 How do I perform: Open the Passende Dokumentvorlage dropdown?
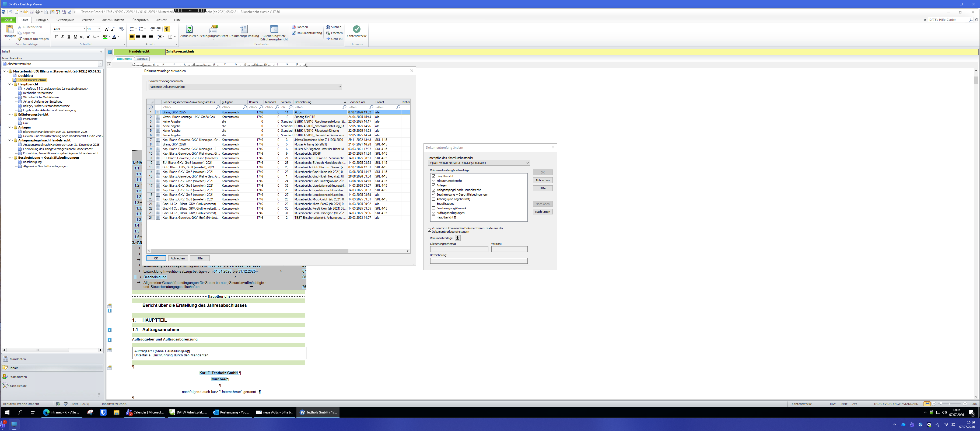245,87
